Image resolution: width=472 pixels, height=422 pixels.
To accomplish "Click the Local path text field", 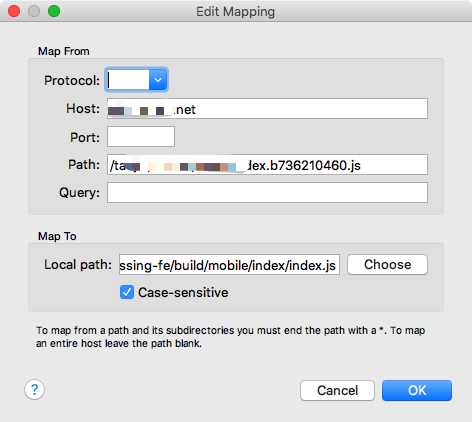I will (229, 265).
